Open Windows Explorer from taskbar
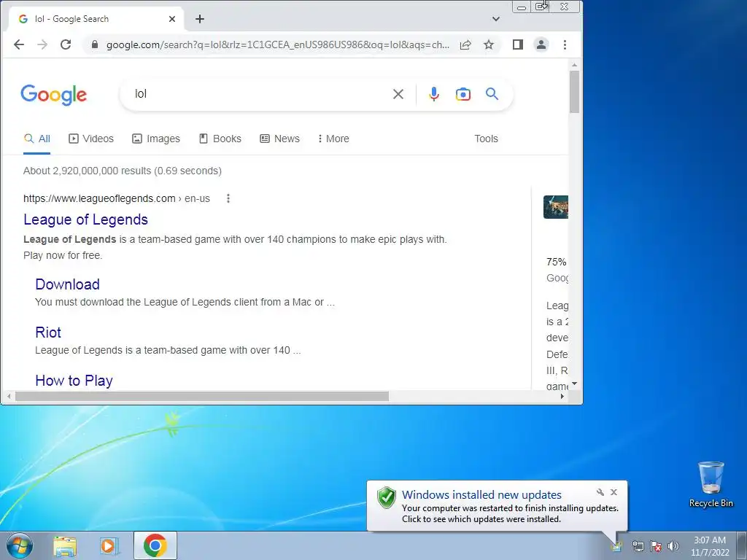The image size is (747, 560). [x=65, y=545]
